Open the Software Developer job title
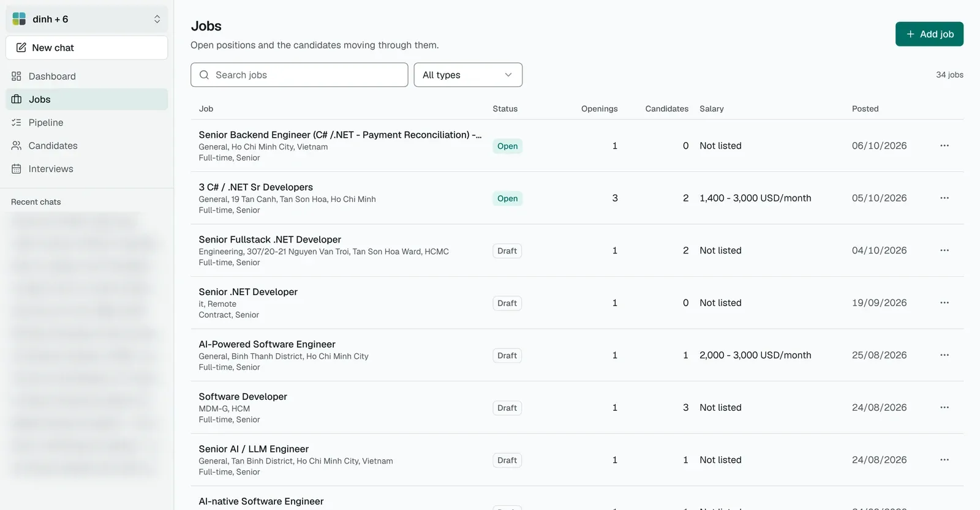Image resolution: width=980 pixels, height=510 pixels. pyautogui.click(x=243, y=397)
